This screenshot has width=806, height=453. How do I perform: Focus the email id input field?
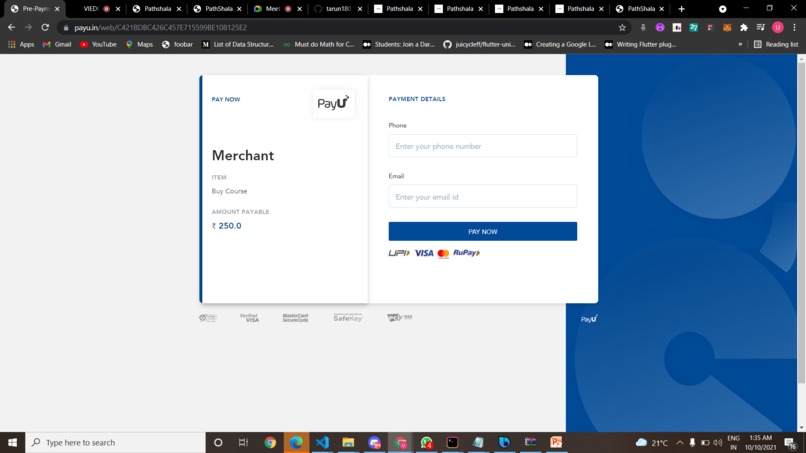pyautogui.click(x=483, y=197)
